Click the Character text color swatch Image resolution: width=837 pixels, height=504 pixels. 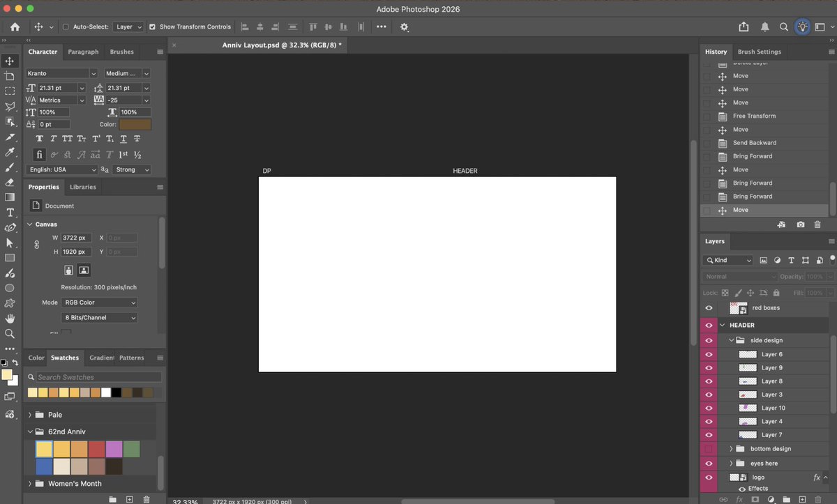click(135, 124)
